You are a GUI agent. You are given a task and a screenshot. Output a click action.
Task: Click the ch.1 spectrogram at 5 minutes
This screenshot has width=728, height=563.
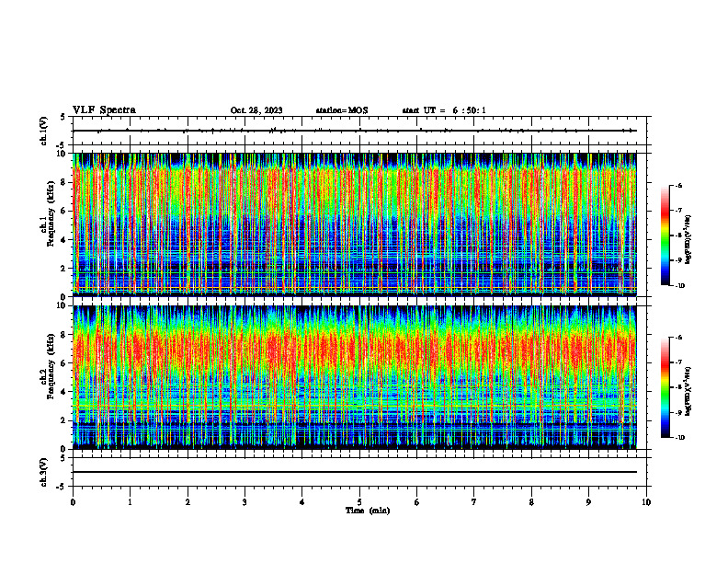click(359, 224)
